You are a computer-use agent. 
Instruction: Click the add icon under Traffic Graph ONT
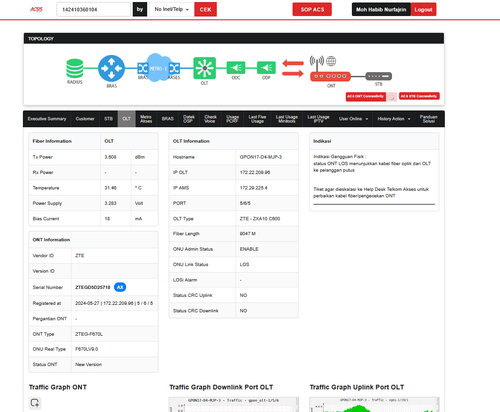(35, 403)
